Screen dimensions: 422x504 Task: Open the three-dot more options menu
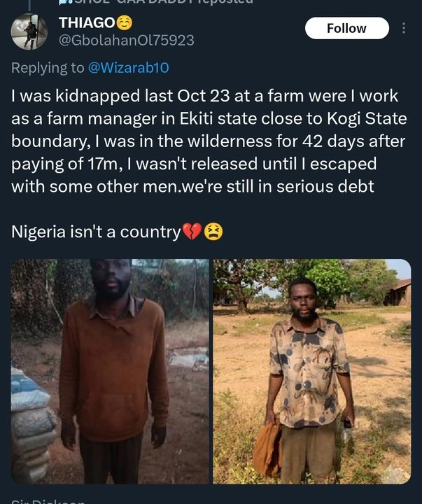tap(403, 28)
